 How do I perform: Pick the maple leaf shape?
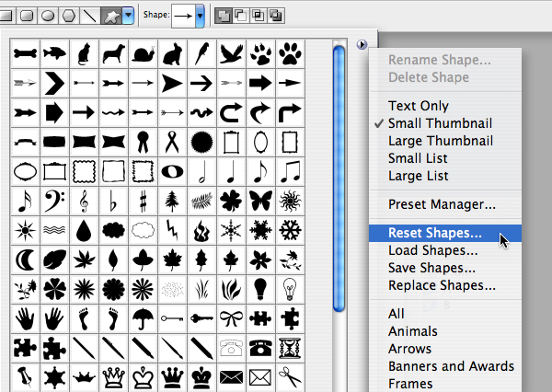point(172,260)
